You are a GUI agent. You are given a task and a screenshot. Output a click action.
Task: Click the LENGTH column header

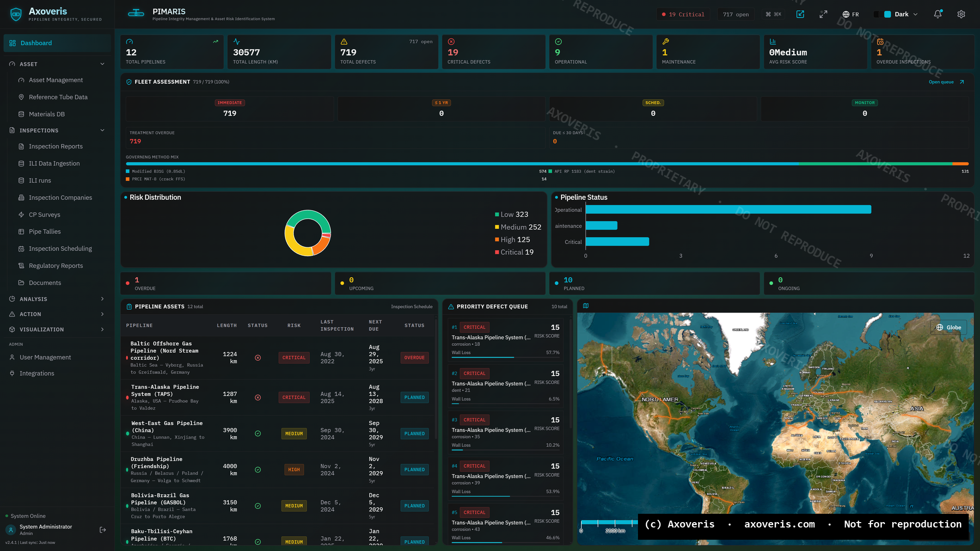tap(227, 326)
